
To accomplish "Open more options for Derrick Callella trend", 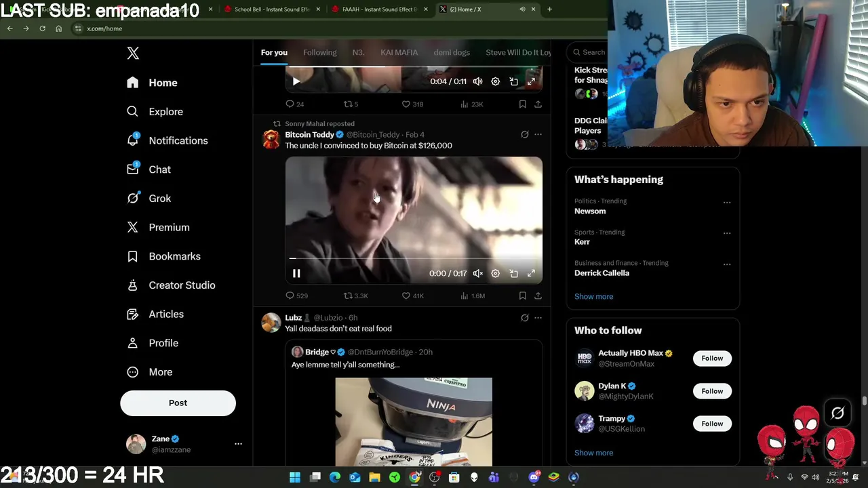I will tap(727, 264).
